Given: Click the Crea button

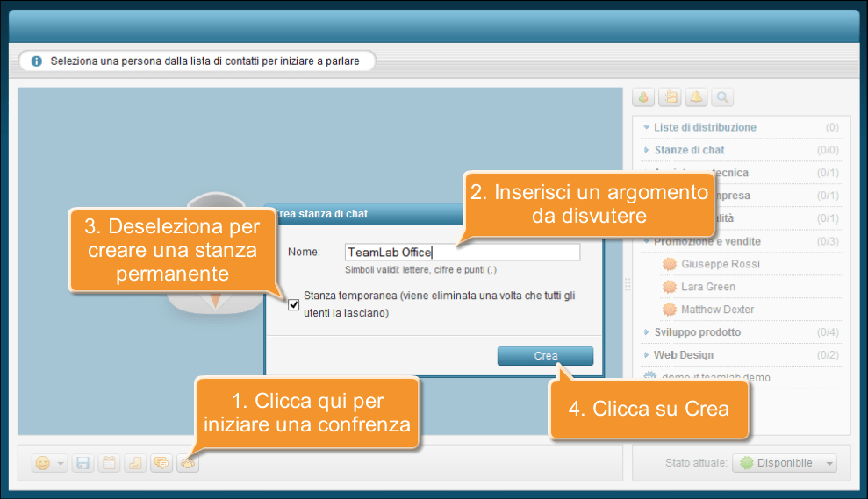Looking at the screenshot, I should coord(545,356).
